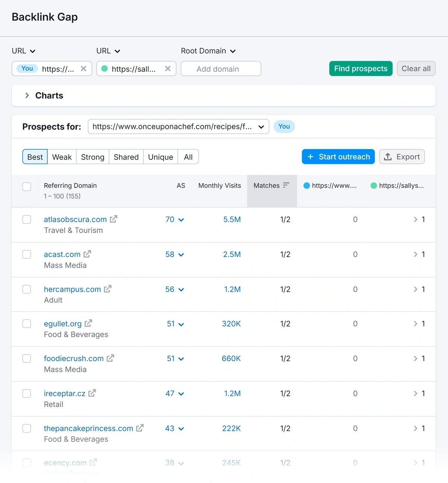Check the thepancakeprincess.com row checkbox
The image size is (448, 483).
pos(27,428)
